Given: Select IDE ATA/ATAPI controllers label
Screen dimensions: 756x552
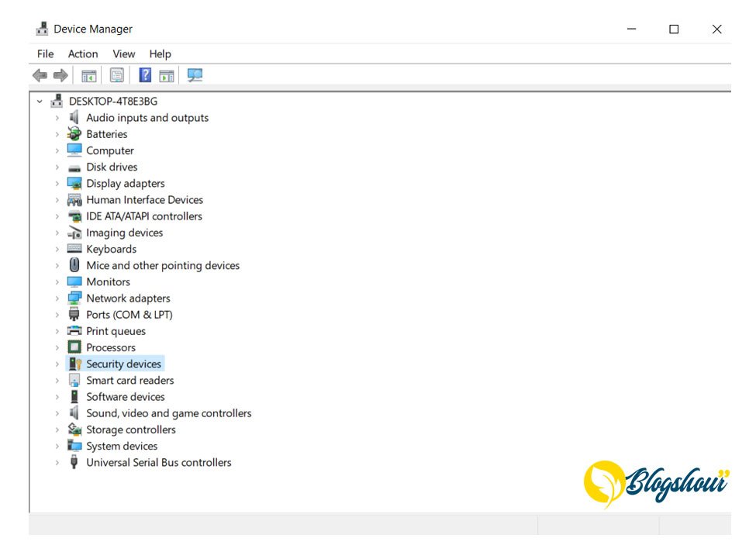Looking at the screenshot, I should [x=144, y=216].
